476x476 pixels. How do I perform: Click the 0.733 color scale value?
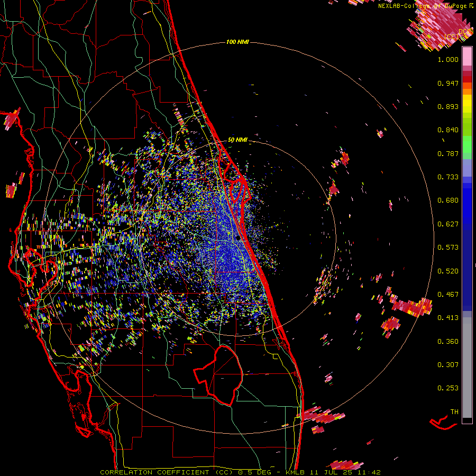click(448, 177)
